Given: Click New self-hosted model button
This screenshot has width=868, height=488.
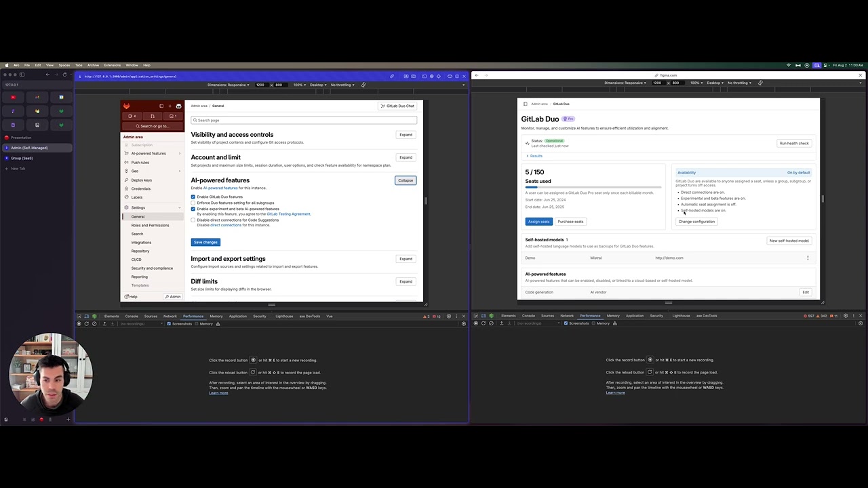Looking at the screenshot, I should click(789, 241).
